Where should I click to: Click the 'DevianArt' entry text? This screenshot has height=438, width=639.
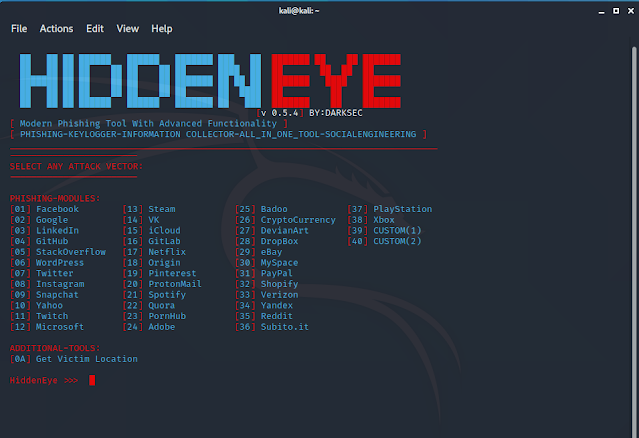point(285,231)
